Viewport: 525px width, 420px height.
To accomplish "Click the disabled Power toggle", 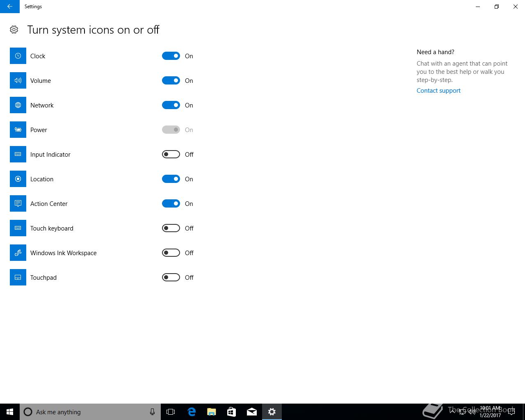I will pos(171,130).
